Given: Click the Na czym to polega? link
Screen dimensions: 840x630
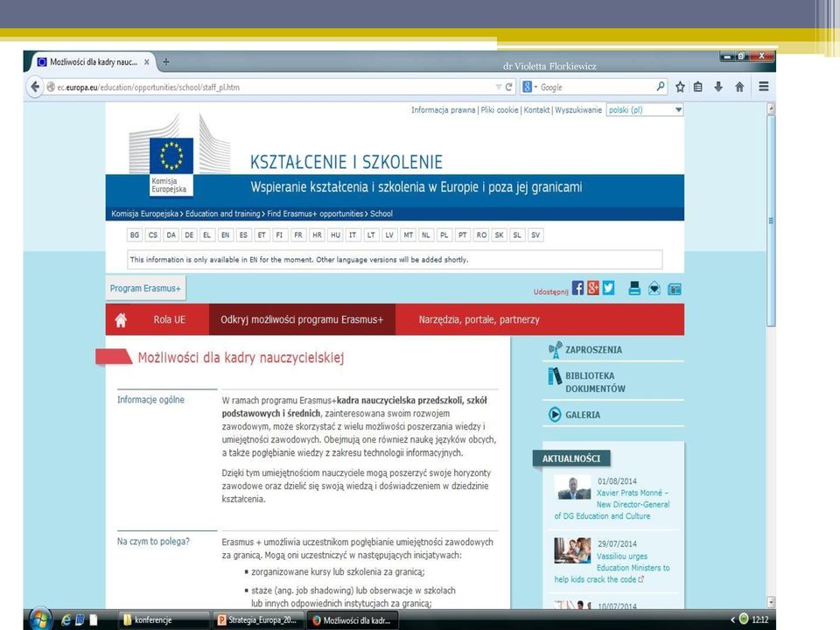Looking at the screenshot, I should pyautogui.click(x=153, y=542).
